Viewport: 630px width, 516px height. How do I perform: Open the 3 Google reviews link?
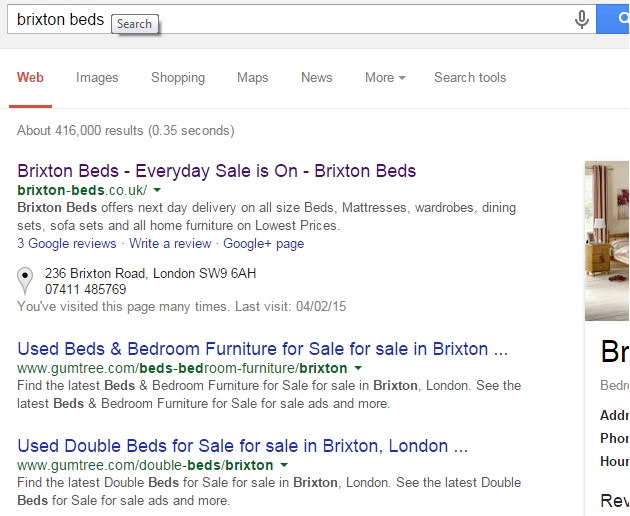pyautogui.click(x=67, y=243)
